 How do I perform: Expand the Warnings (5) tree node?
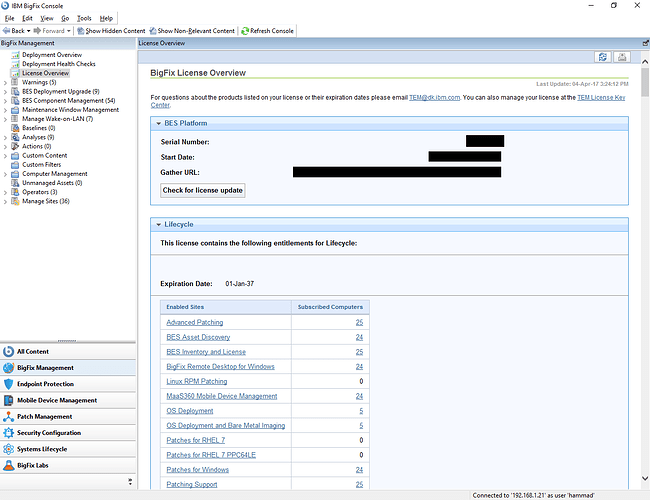5,83
